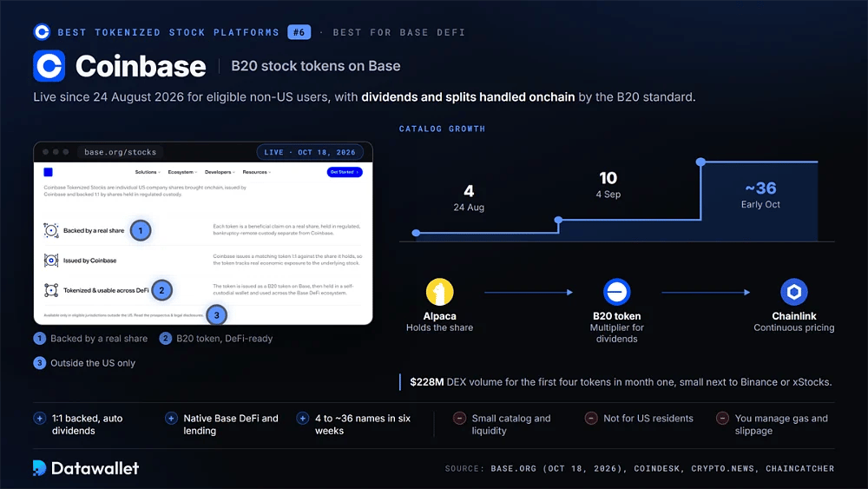Click the Get Started button
Viewport: 868px width, 489px height.
click(345, 172)
